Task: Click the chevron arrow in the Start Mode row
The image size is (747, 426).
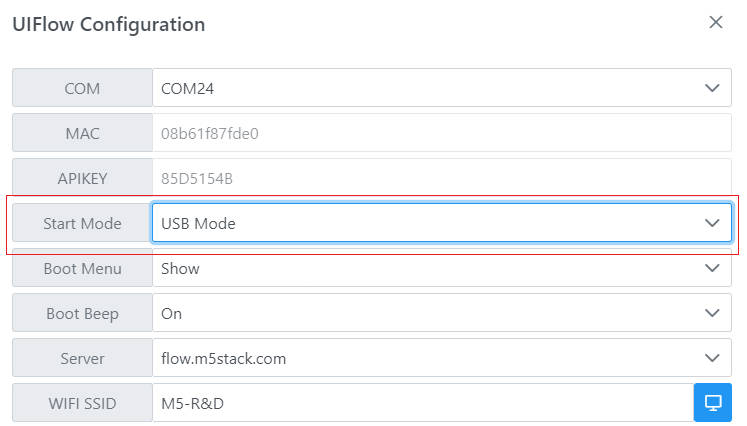Action: click(x=712, y=223)
